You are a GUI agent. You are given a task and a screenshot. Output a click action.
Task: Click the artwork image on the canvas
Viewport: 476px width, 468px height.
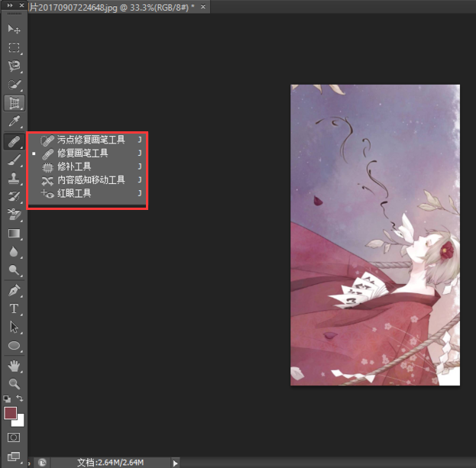pos(375,235)
